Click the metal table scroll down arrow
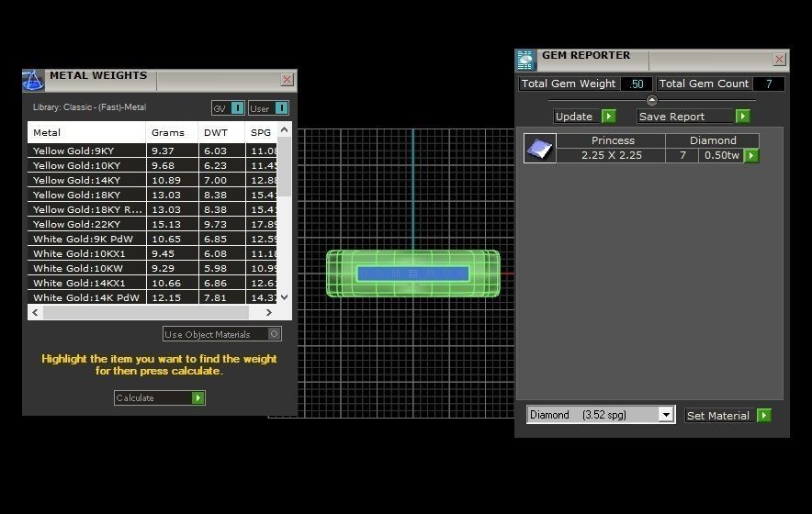Screen dimensions: 812x514 (285, 297)
